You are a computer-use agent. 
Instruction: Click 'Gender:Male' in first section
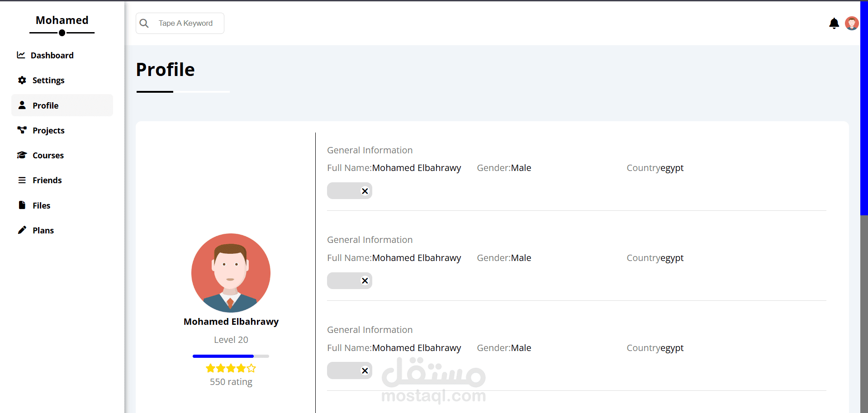(x=504, y=168)
